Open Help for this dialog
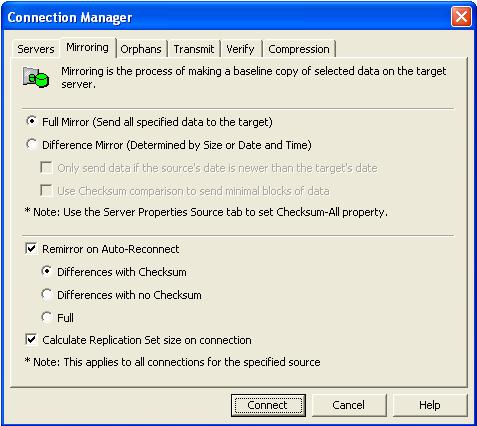This screenshot has width=477, height=426. 430,405
